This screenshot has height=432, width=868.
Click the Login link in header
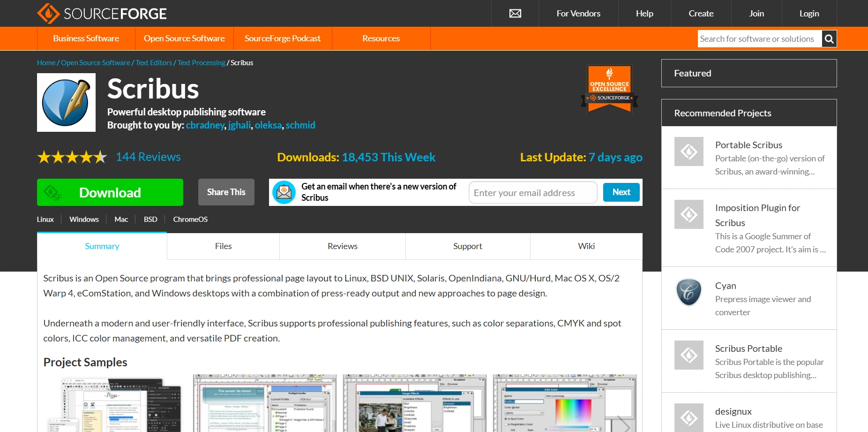click(809, 14)
